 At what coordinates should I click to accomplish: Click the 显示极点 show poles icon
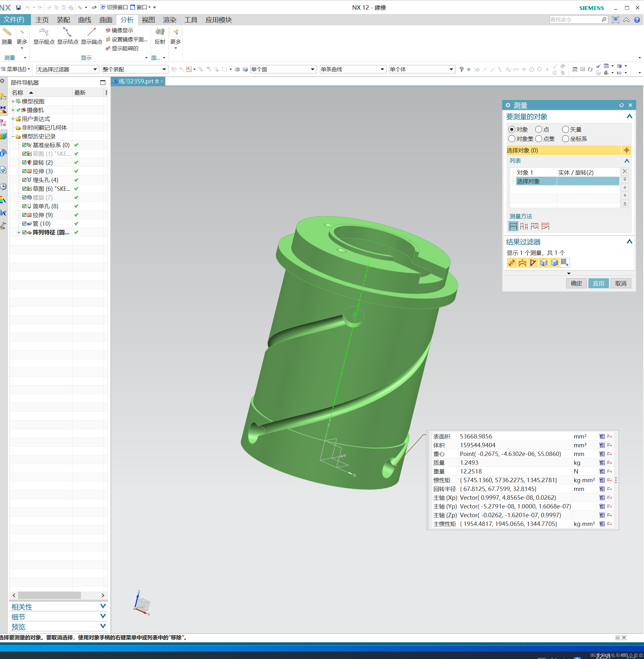pyautogui.click(x=44, y=32)
